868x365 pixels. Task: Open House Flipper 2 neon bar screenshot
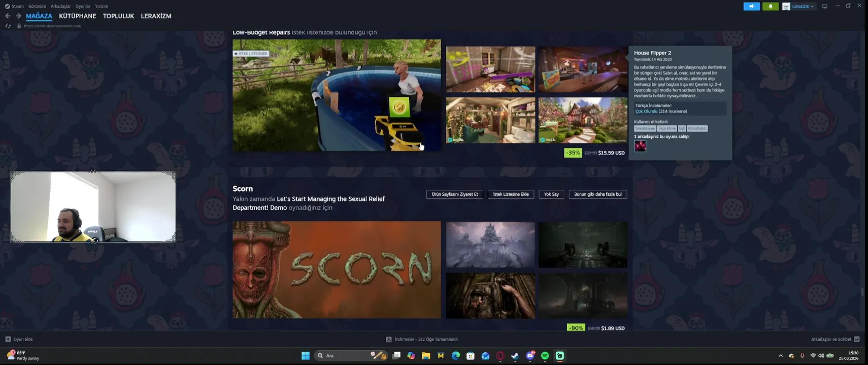tap(583, 69)
